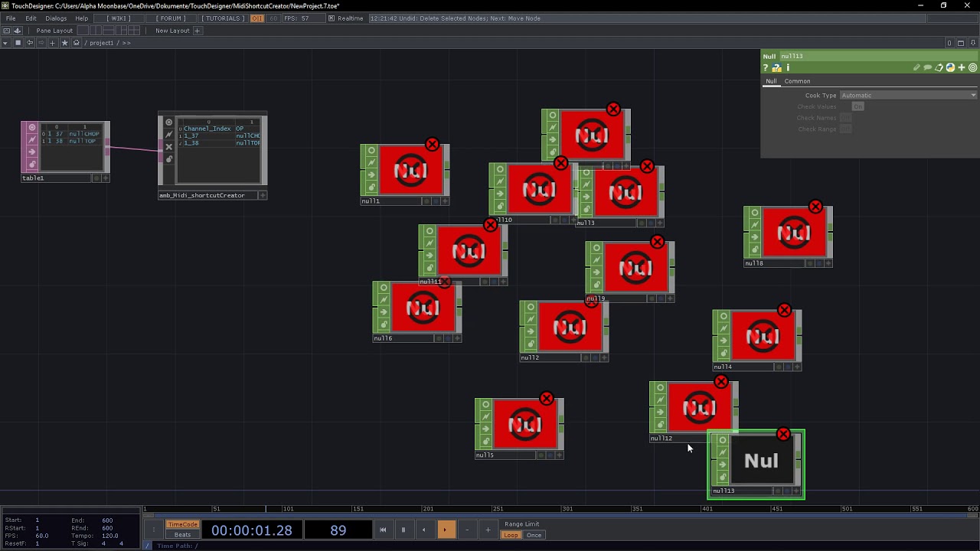
Task: Click the play forward button
Action: (x=445, y=530)
